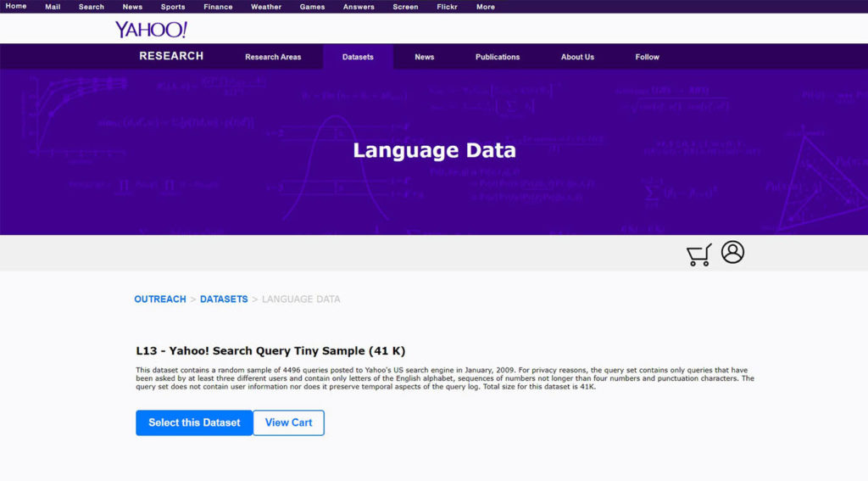Open News tab in Research navigation
The width and height of the screenshot is (868, 481).
coord(425,57)
